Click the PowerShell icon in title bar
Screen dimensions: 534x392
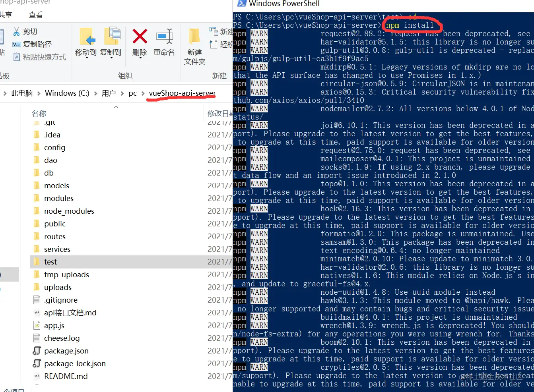pos(242,4)
